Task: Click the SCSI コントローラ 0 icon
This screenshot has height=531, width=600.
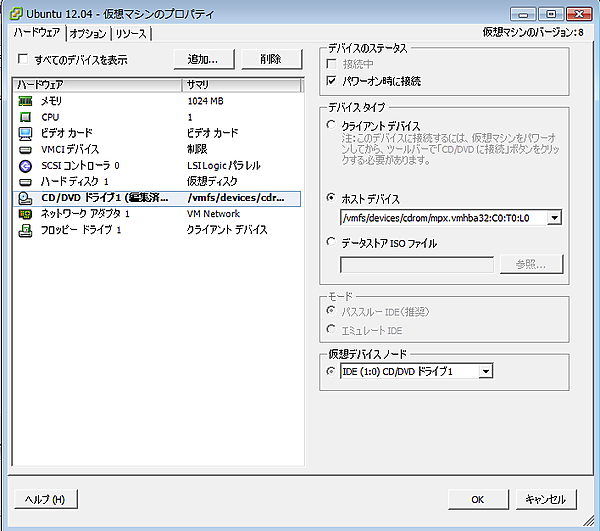Action: click(25, 166)
